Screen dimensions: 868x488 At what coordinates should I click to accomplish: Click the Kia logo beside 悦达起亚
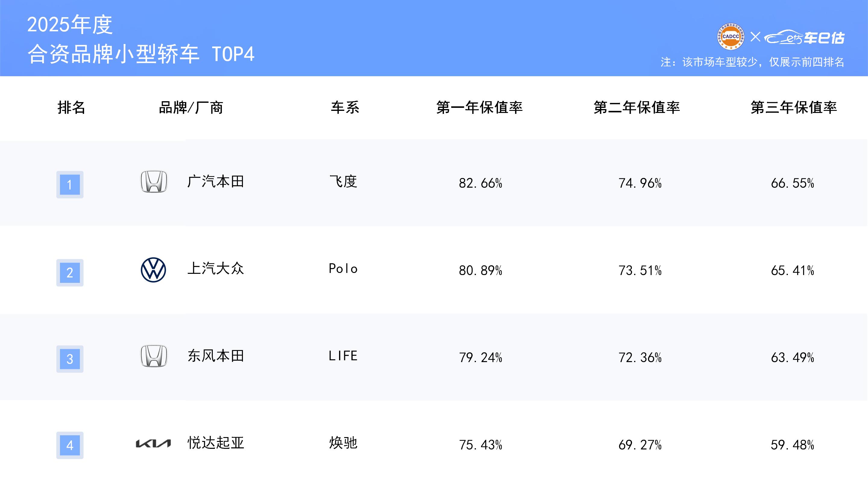(x=153, y=443)
